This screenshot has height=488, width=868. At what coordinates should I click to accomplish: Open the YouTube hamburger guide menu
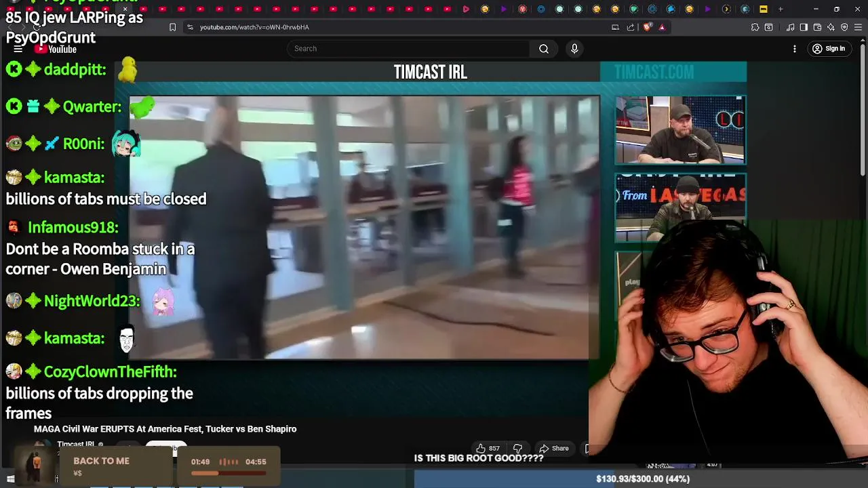[18, 49]
